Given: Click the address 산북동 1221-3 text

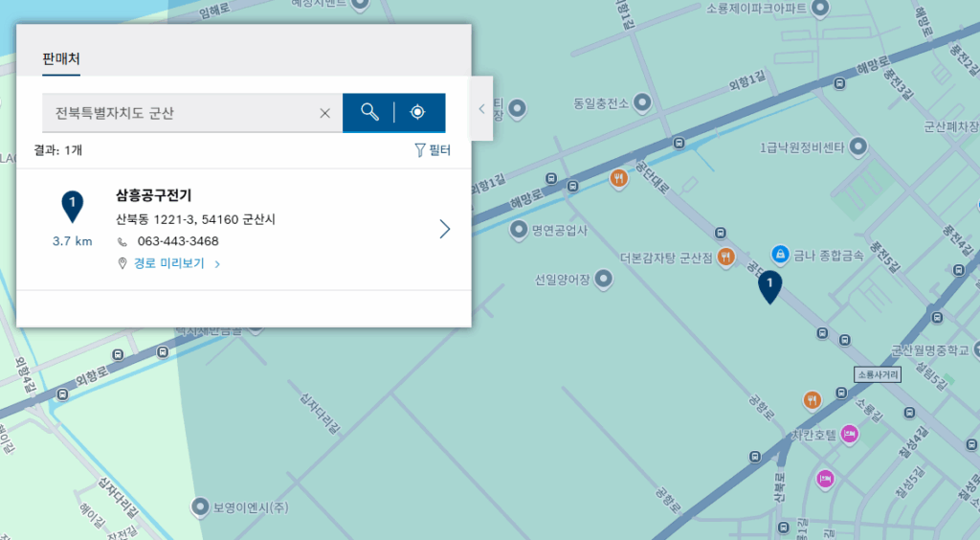Looking at the screenshot, I should click(x=195, y=219).
